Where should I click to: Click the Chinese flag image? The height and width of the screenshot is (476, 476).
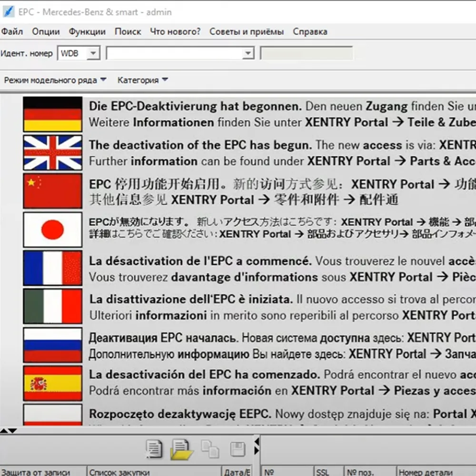pyautogui.click(x=53, y=191)
